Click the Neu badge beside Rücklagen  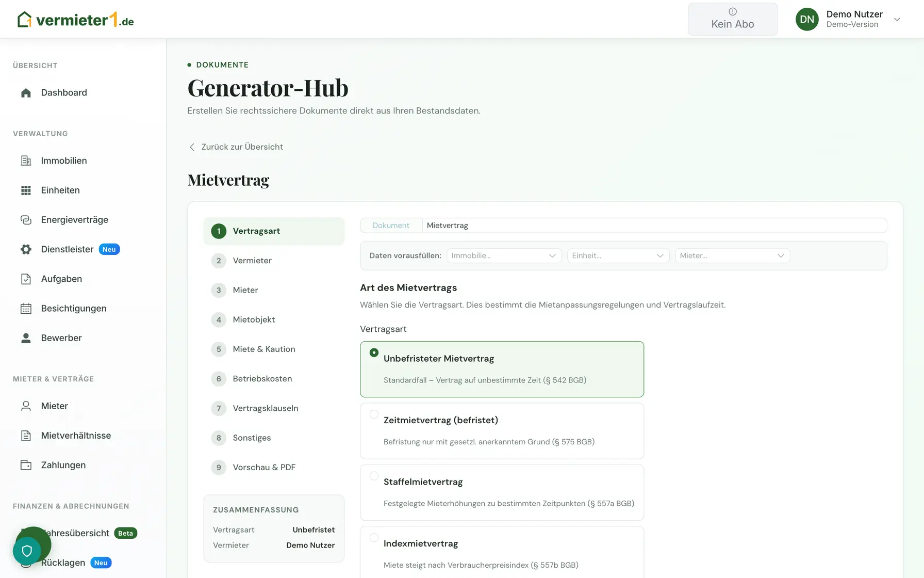pos(101,563)
